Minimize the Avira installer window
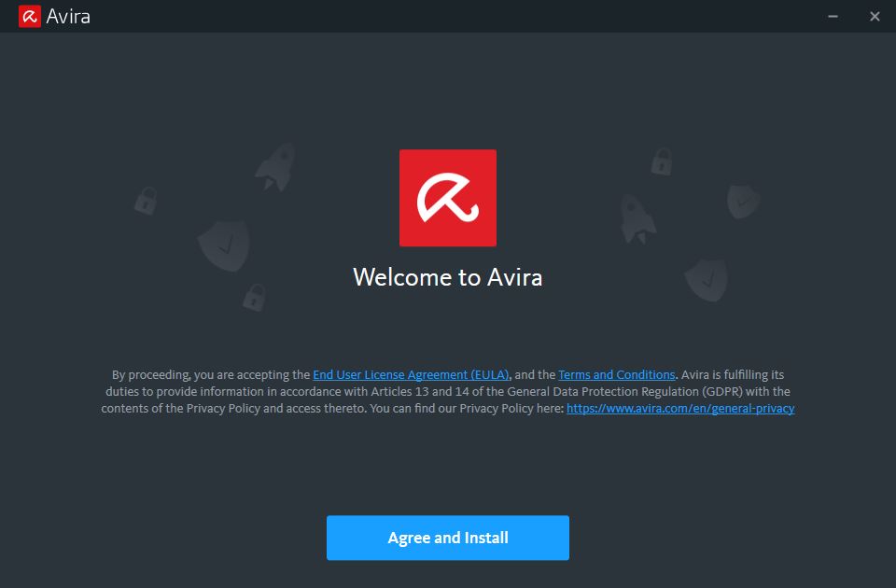The height and width of the screenshot is (588, 896). coord(833,17)
